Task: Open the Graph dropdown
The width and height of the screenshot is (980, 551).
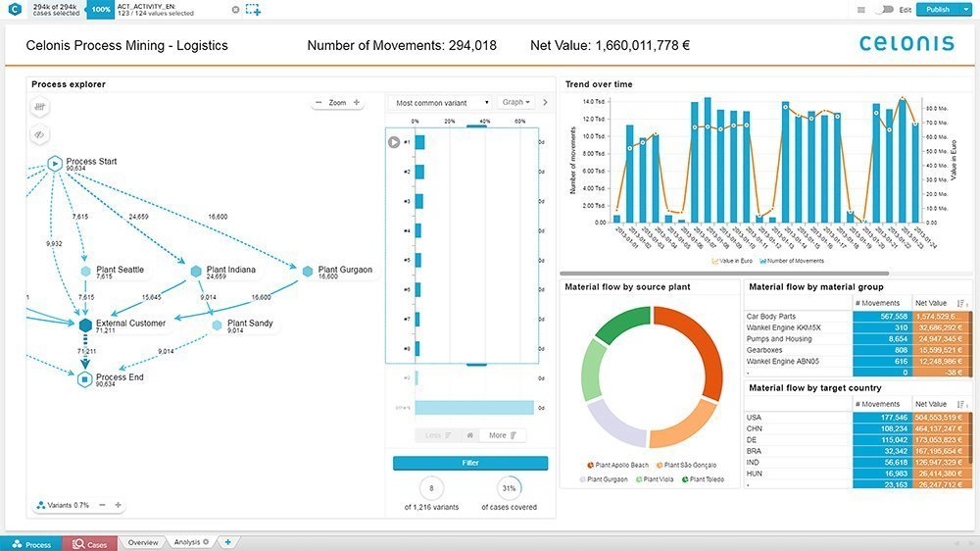Action: (516, 102)
